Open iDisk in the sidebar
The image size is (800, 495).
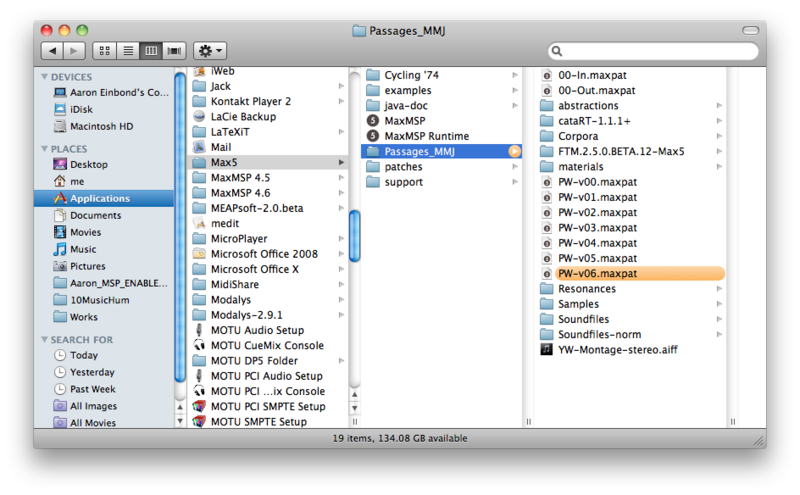73,109
